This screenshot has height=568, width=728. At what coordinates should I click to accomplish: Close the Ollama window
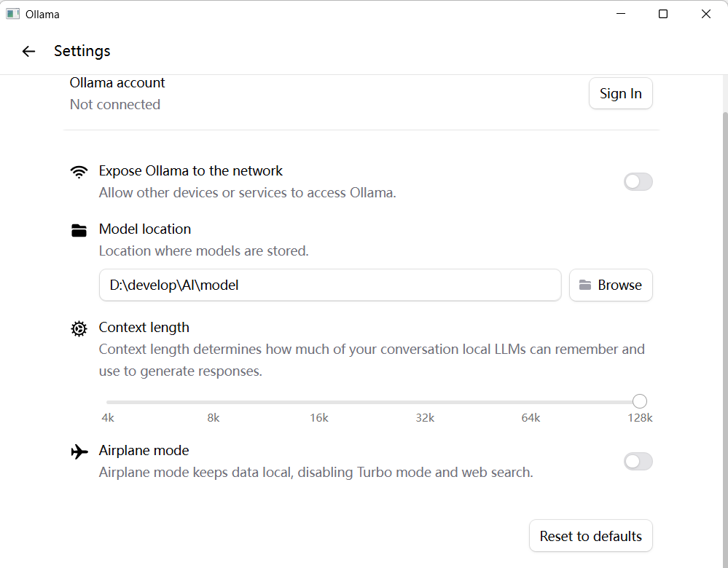[705, 14]
